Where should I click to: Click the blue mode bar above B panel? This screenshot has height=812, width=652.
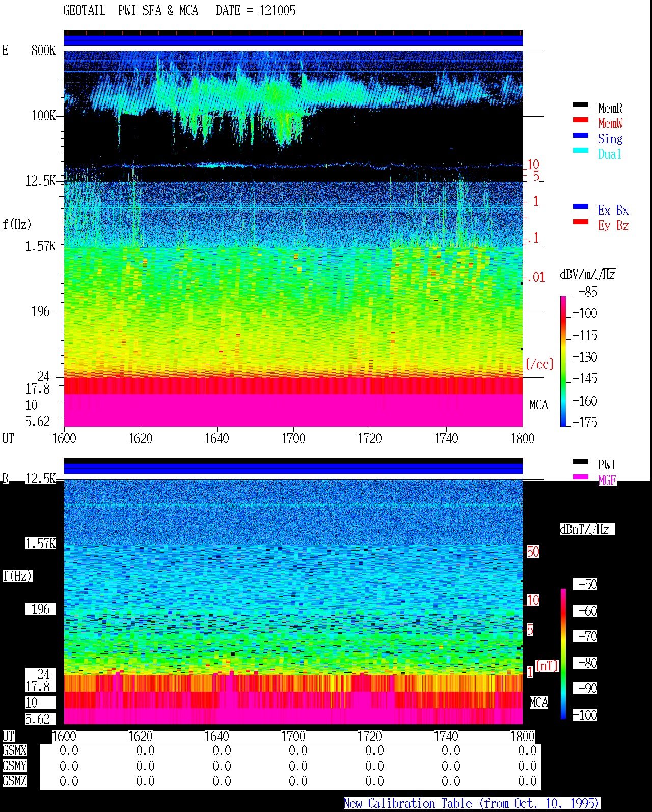(293, 468)
